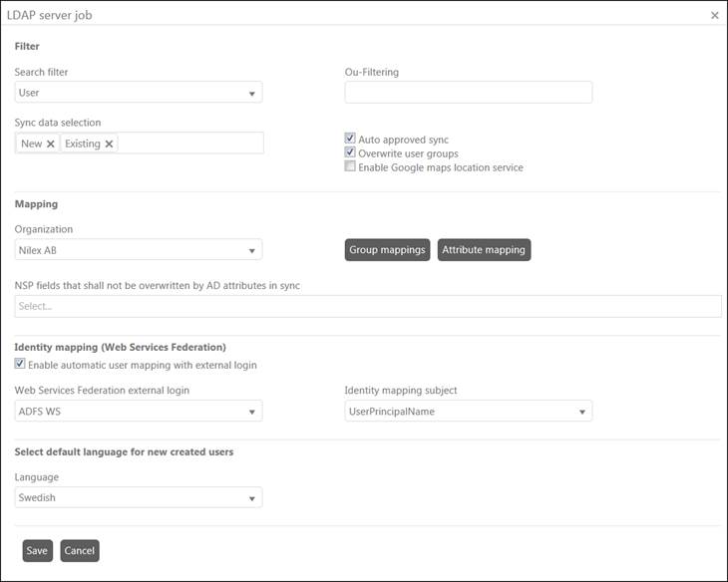Expand the Organization dropdown
The image size is (728, 582).
point(139,249)
